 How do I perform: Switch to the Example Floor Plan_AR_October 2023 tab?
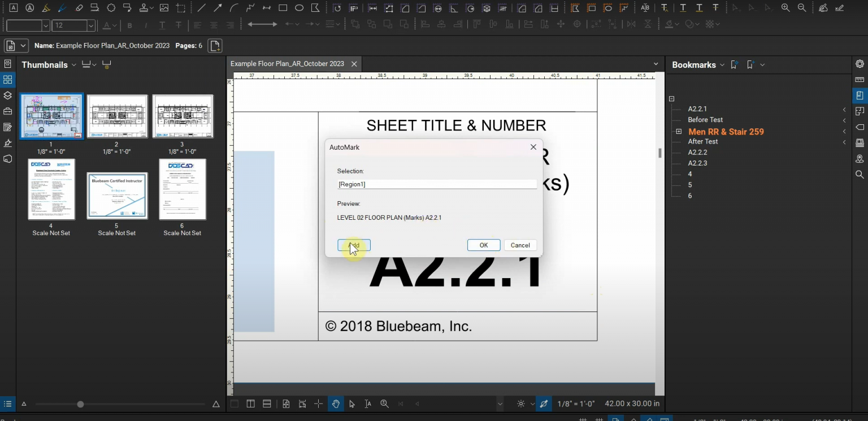(287, 64)
